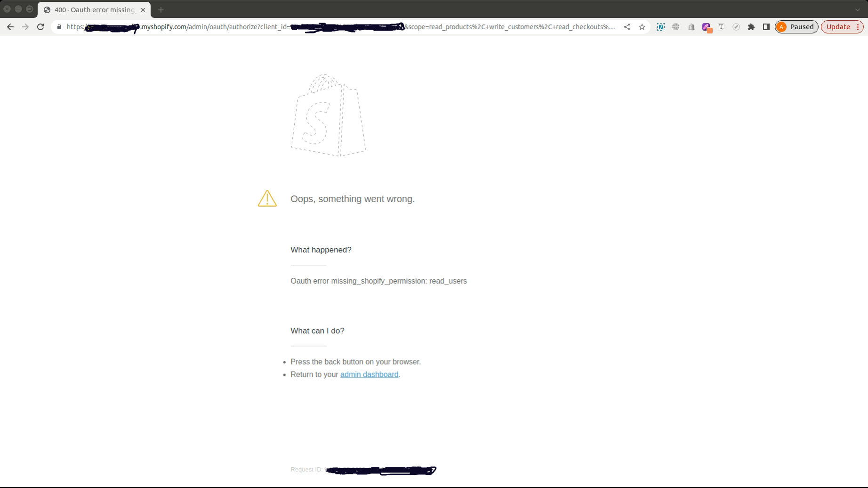
Task: Open the T text extension icon
Action: point(721,27)
